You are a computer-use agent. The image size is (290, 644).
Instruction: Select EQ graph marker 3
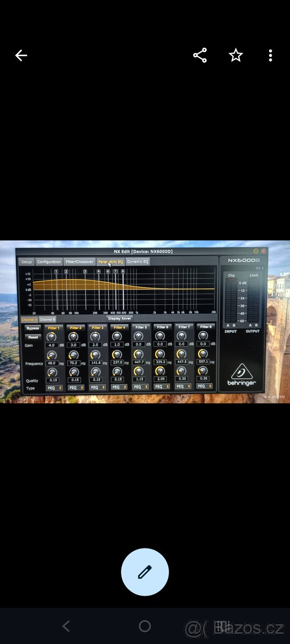[x=85, y=272]
